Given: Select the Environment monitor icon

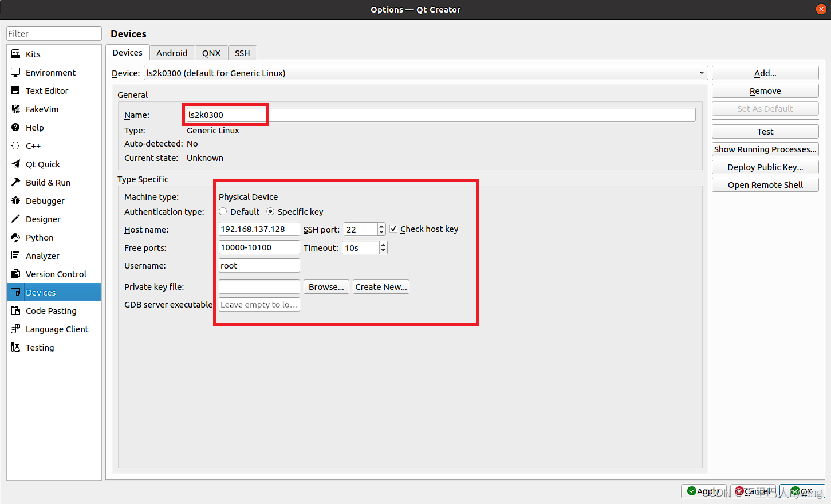Looking at the screenshot, I should point(15,72).
